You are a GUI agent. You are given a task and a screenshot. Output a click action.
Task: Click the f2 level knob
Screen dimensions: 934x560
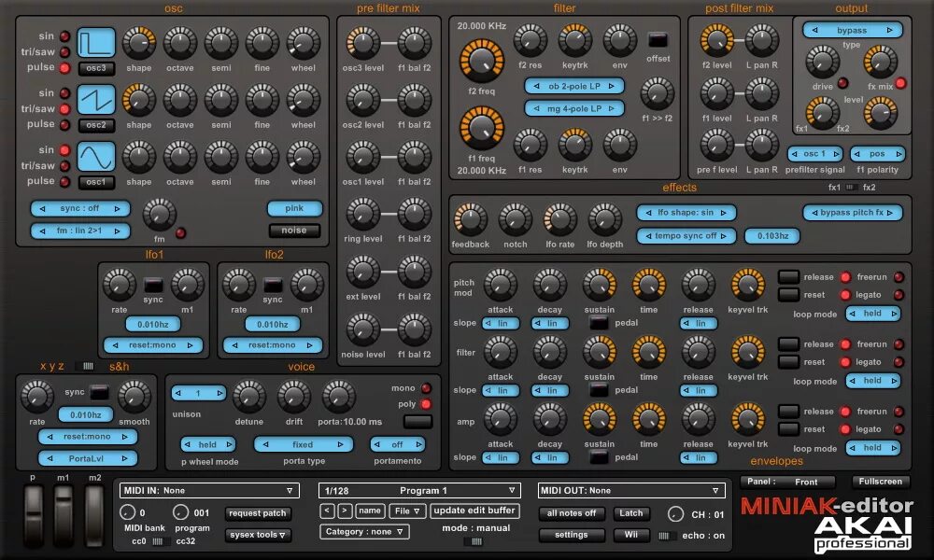[x=716, y=40]
